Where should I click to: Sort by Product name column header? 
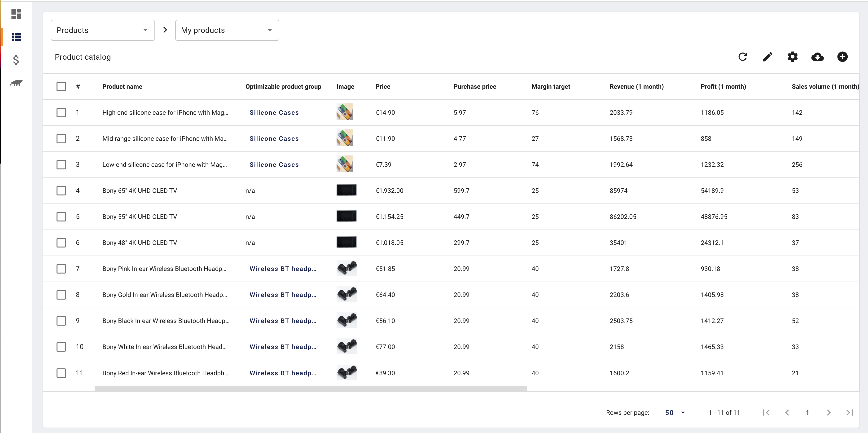[x=122, y=86]
